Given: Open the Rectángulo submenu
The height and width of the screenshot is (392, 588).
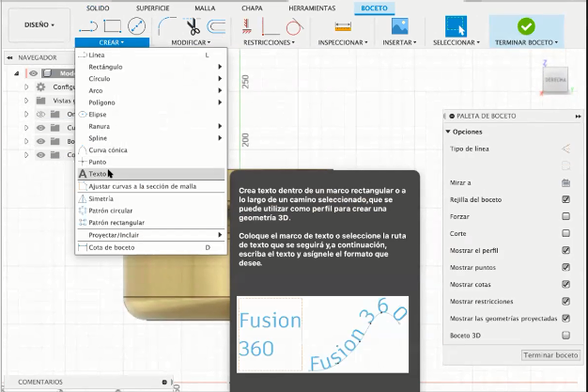Looking at the screenshot, I should [151, 67].
